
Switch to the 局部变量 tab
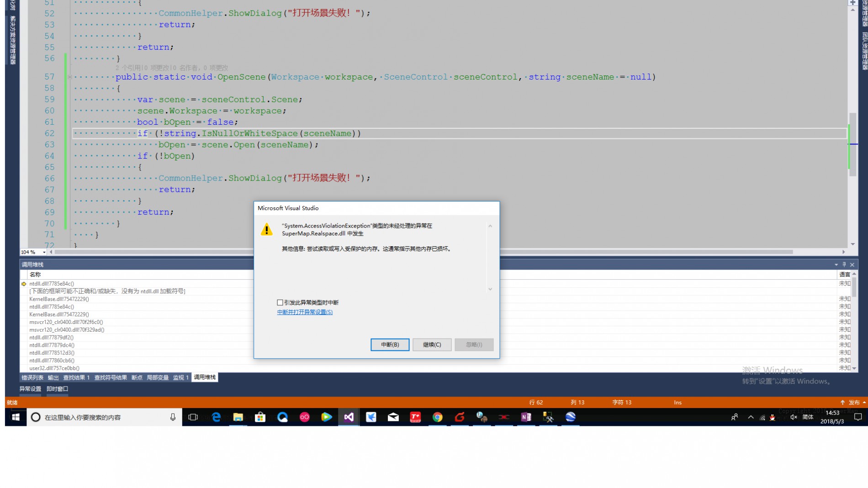pyautogui.click(x=158, y=377)
